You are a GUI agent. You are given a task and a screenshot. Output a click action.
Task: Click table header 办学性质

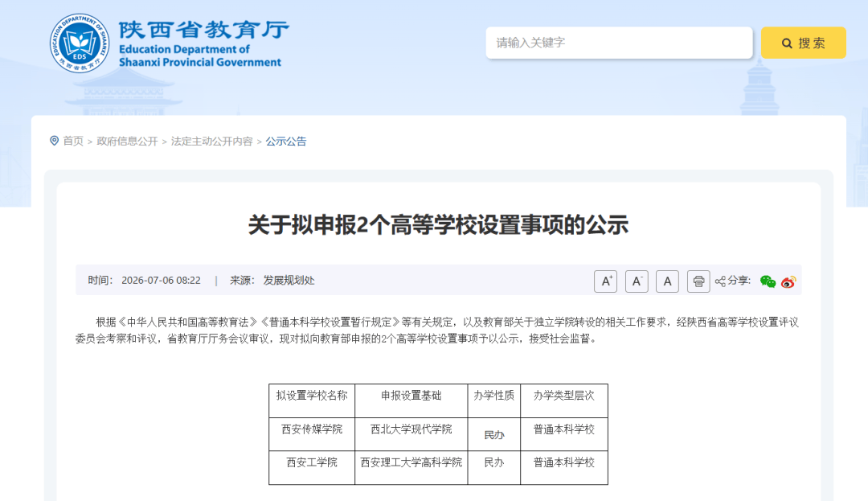(493, 396)
